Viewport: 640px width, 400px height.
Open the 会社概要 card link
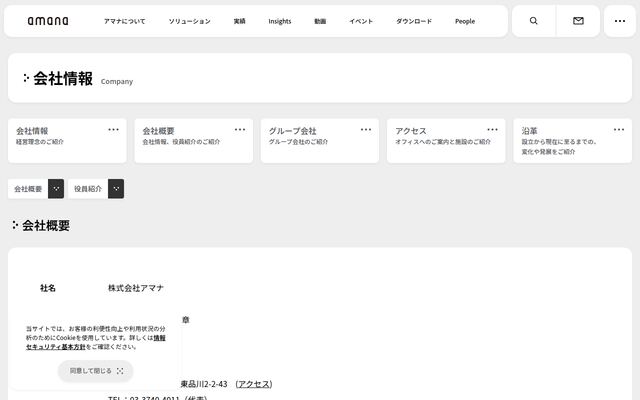(x=193, y=141)
